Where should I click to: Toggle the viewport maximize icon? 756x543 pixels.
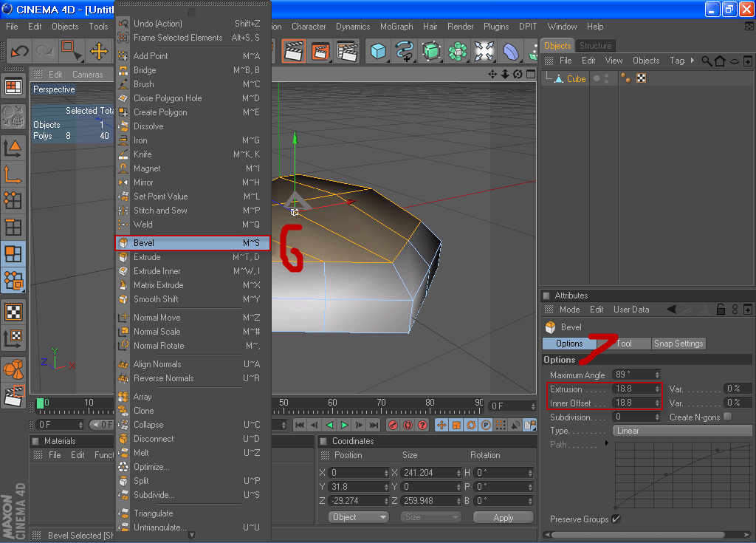(x=530, y=74)
